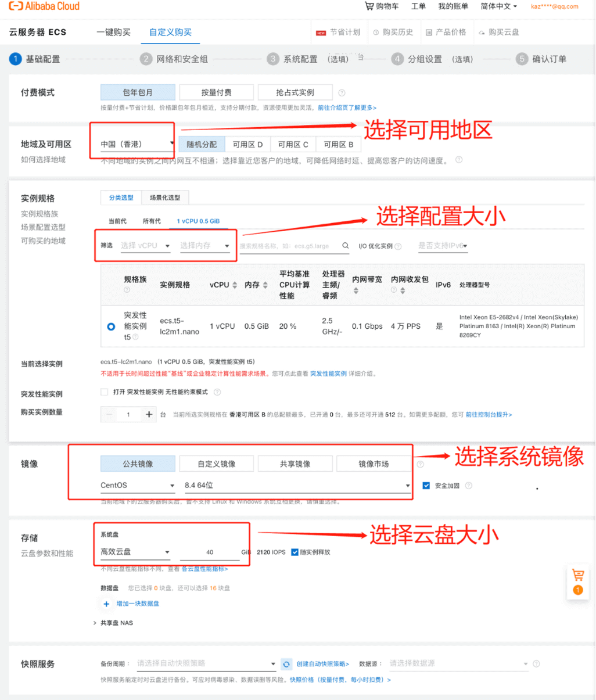Click help icon after region description text

tap(459, 160)
